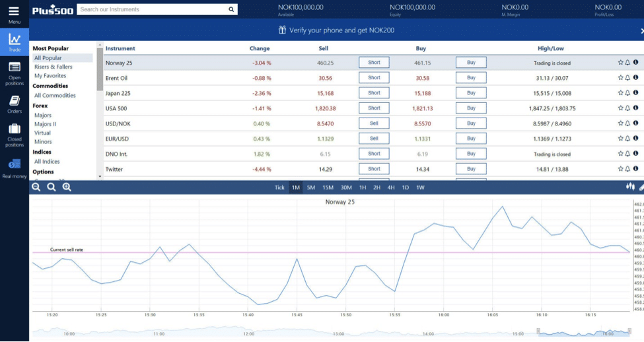
Task: Click the category list scroll down arrow
Action: [x=100, y=176]
